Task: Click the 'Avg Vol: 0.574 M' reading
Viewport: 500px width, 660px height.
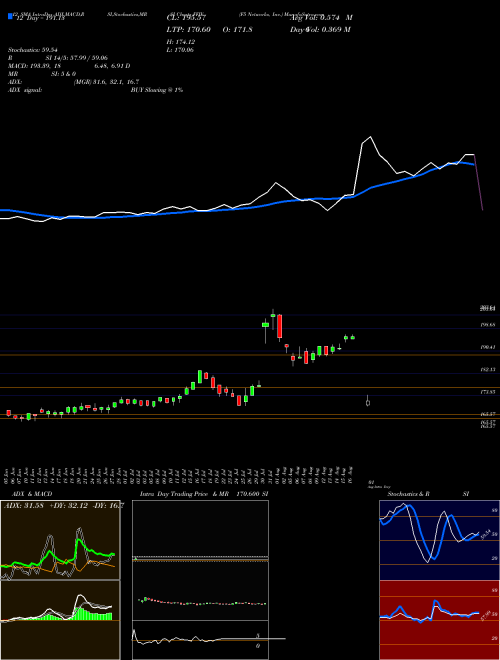Action: (322, 18)
